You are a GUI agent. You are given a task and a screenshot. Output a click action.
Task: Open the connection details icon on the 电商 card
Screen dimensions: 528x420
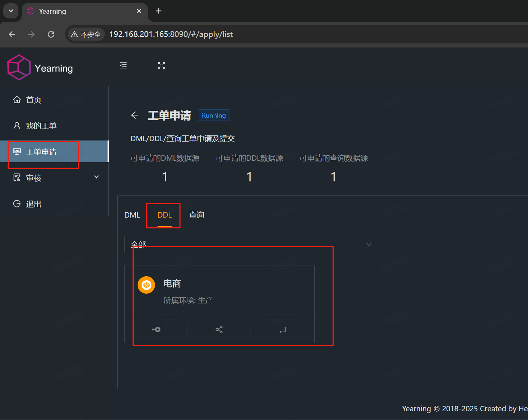(x=156, y=329)
